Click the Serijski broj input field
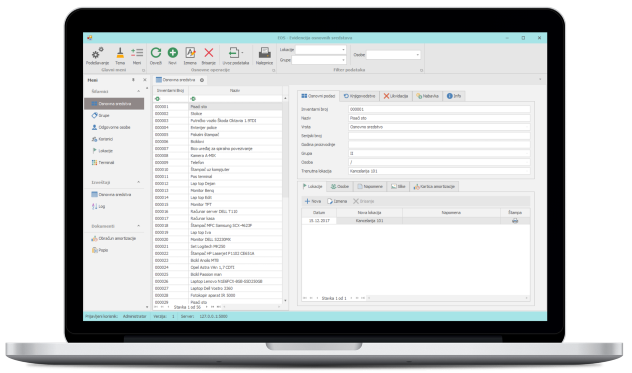Screen dimensions: 632x373 pos(439,136)
